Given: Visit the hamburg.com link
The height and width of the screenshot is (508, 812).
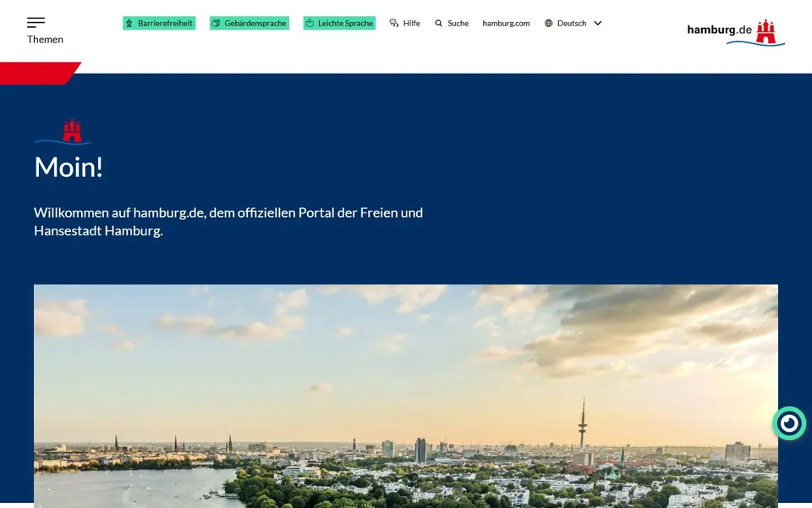Looking at the screenshot, I should point(506,24).
